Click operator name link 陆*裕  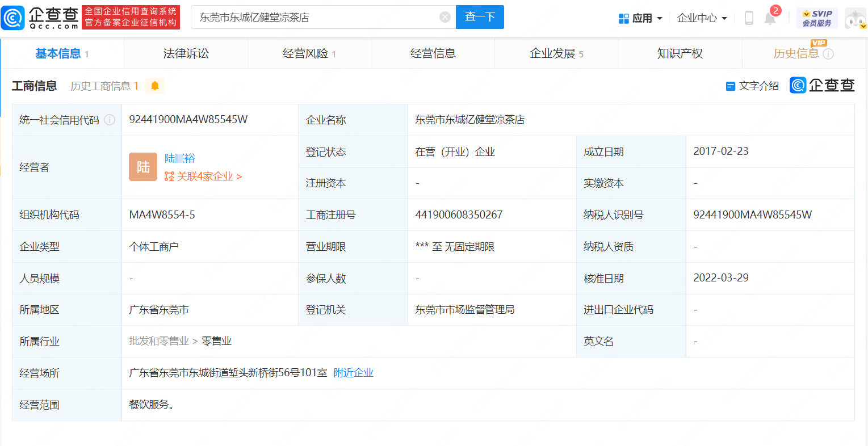tap(180, 158)
